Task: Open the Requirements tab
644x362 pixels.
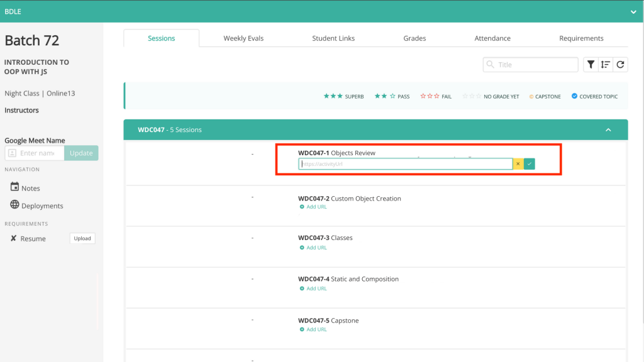Action: 581,38
